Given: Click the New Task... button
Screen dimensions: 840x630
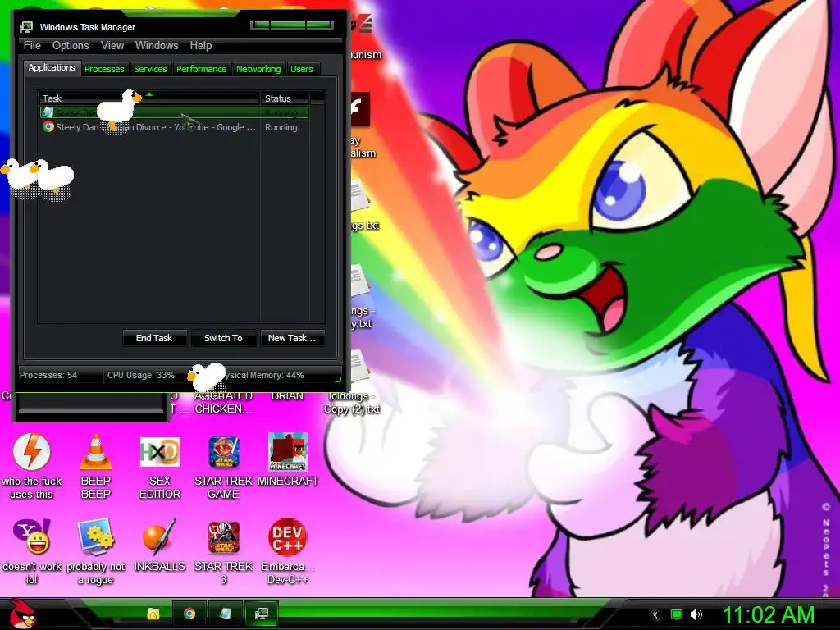Looking at the screenshot, I should (x=292, y=338).
